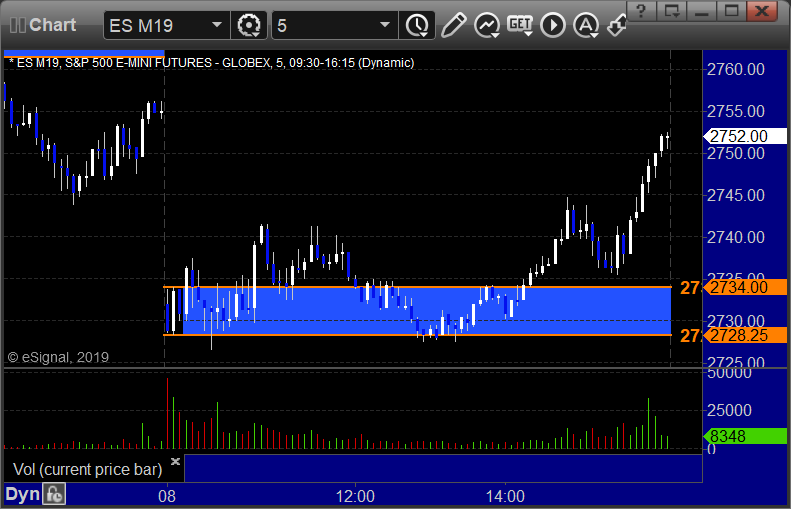Select the pencil drawing tool
791x509 pixels.
pos(453,25)
